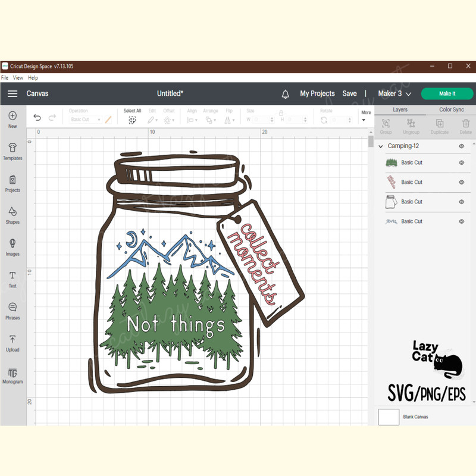This screenshot has width=476, height=476.
Task: Open the View menu
Action: point(18,77)
